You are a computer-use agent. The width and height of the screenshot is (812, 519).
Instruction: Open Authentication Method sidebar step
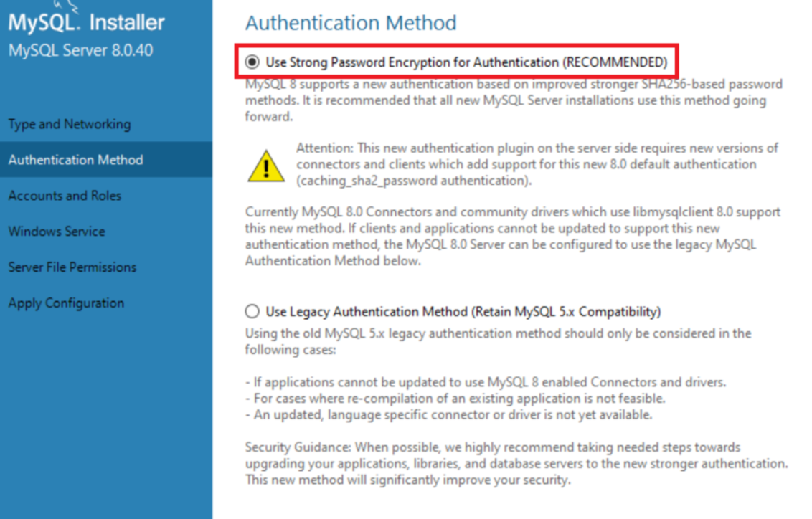[x=75, y=160]
